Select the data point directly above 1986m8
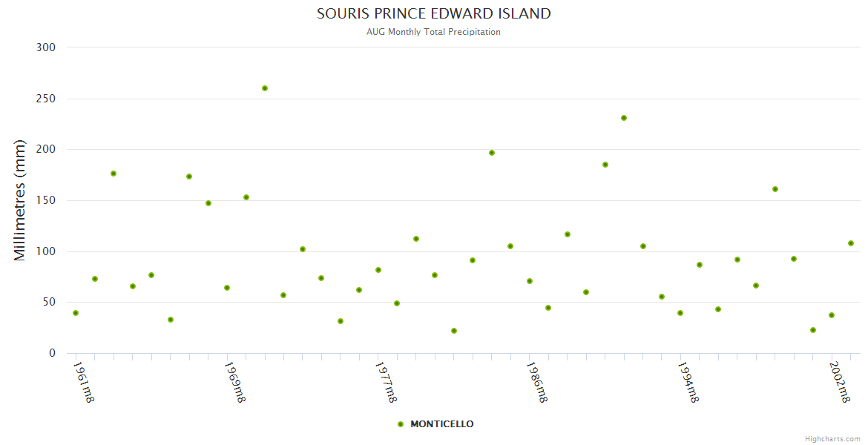Screen dimensions: 868x445 click(530, 281)
